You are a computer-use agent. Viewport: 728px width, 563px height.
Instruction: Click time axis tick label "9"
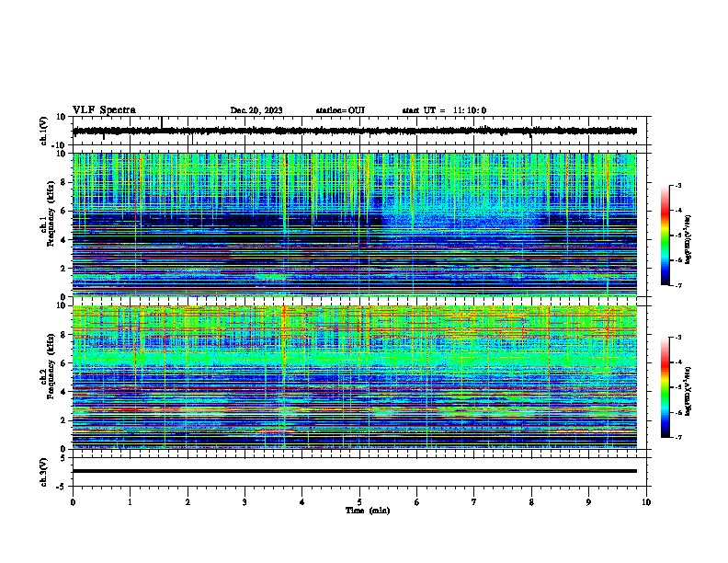tap(588, 502)
